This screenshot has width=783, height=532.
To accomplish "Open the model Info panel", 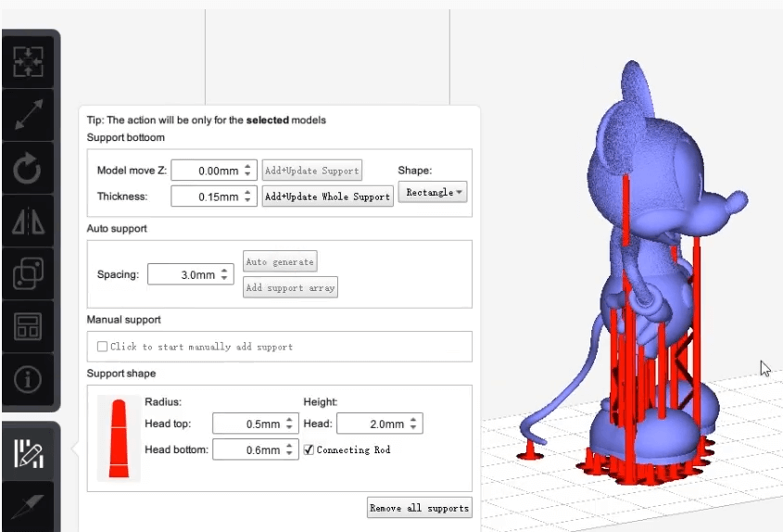I will (29, 378).
